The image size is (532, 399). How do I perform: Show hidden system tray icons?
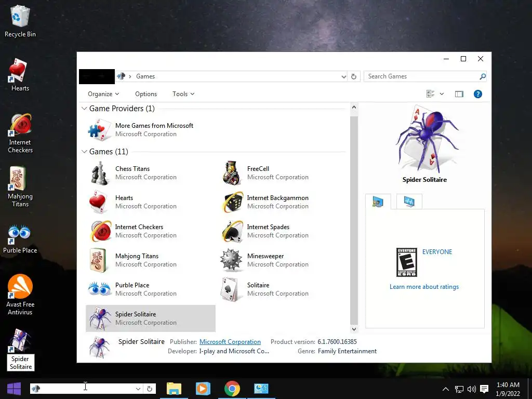point(446,389)
